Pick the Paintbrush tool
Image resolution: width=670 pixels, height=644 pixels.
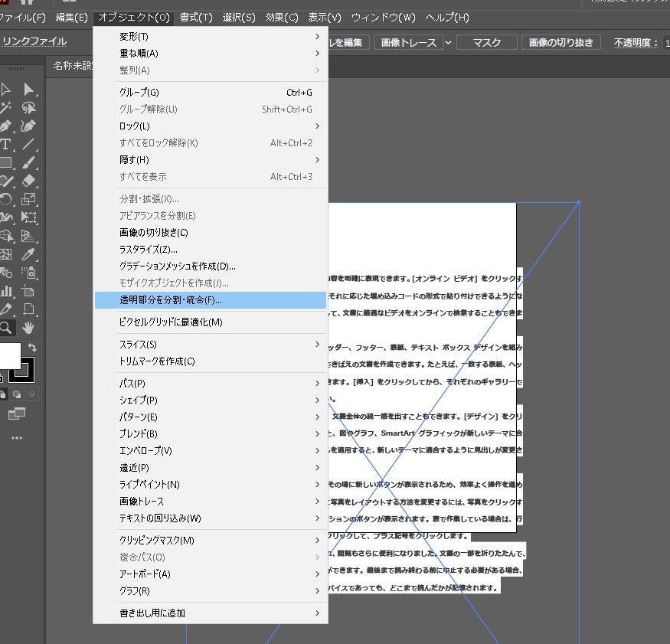[29, 163]
